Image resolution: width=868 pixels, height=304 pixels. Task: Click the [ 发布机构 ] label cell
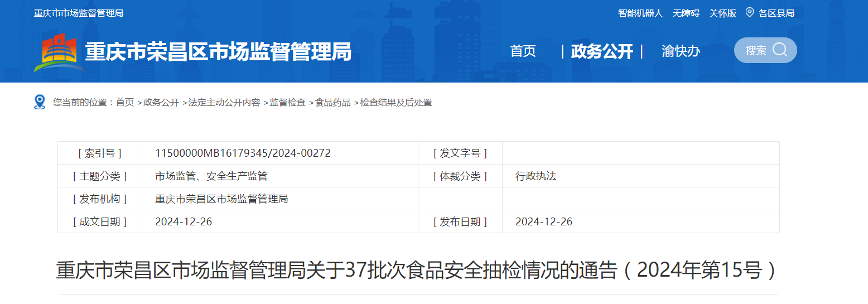click(100, 199)
